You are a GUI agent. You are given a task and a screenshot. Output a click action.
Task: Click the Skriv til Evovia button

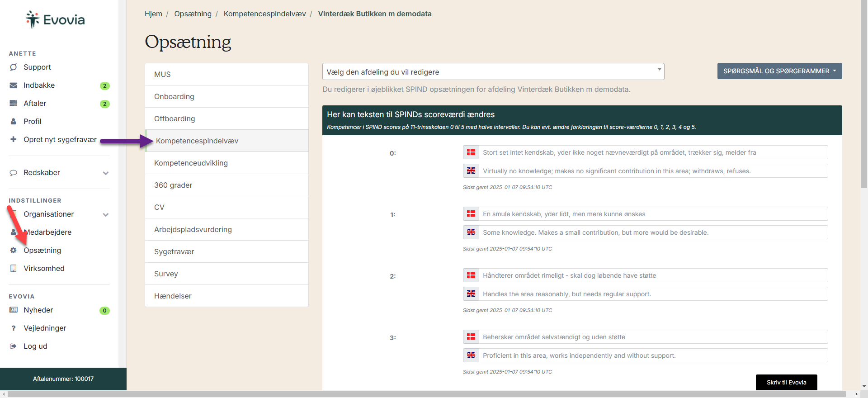(x=786, y=382)
